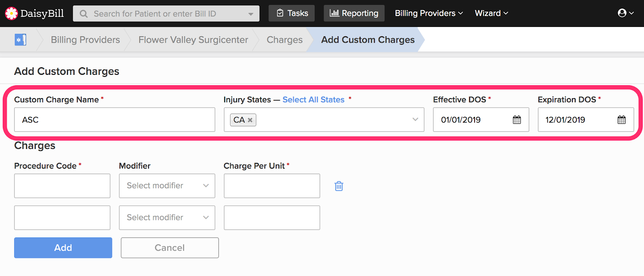Click the blue home breadcrumb icon
The image size is (644, 276).
[21, 40]
